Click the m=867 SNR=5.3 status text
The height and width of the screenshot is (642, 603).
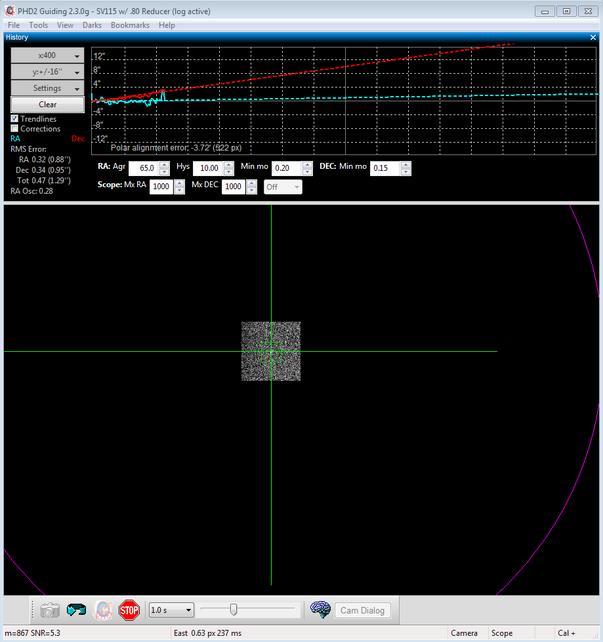(32, 633)
